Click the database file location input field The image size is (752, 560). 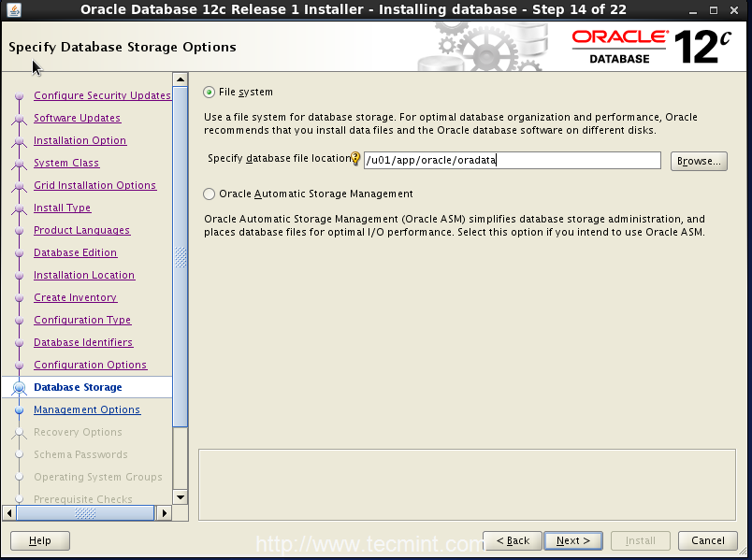tap(513, 160)
